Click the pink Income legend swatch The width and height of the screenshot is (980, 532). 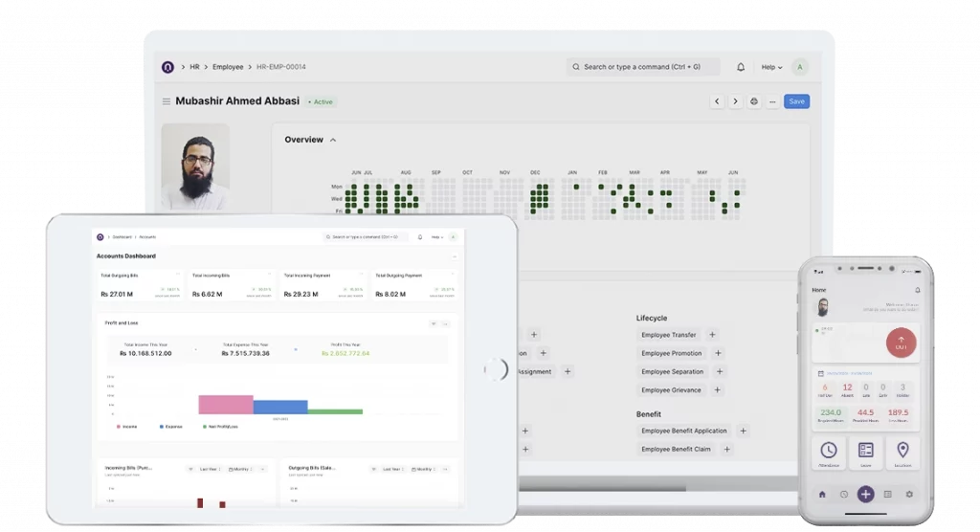(118, 427)
